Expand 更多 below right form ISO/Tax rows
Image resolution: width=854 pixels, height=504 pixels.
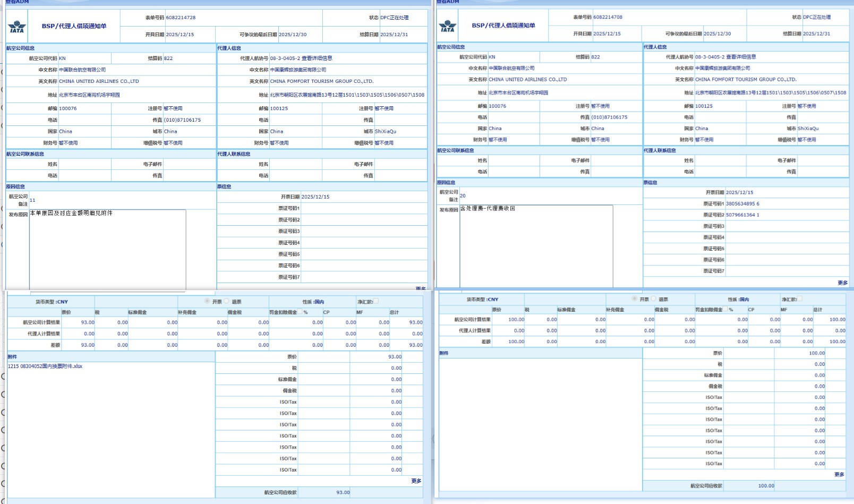click(x=839, y=474)
